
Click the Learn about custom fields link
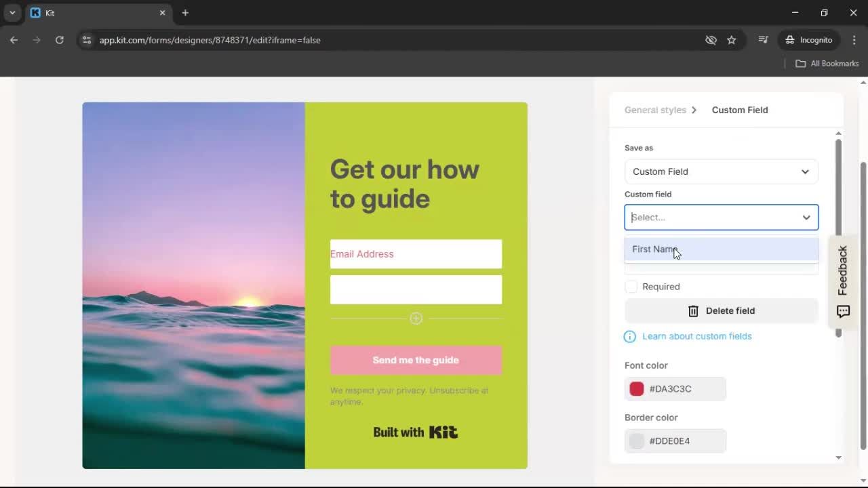click(696, 336)
